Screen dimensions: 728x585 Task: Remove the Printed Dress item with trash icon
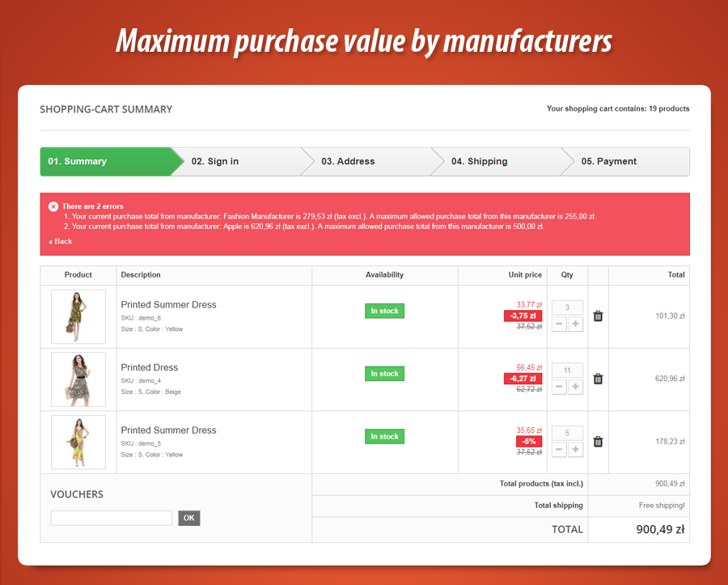click(x=598, y=379)
